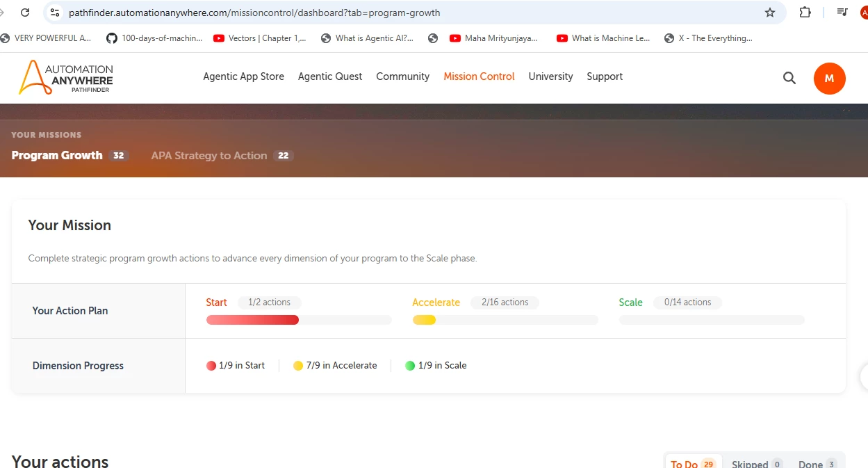Open the media control icon in toolbar
The image size is (868, 468).
[842, 13]
